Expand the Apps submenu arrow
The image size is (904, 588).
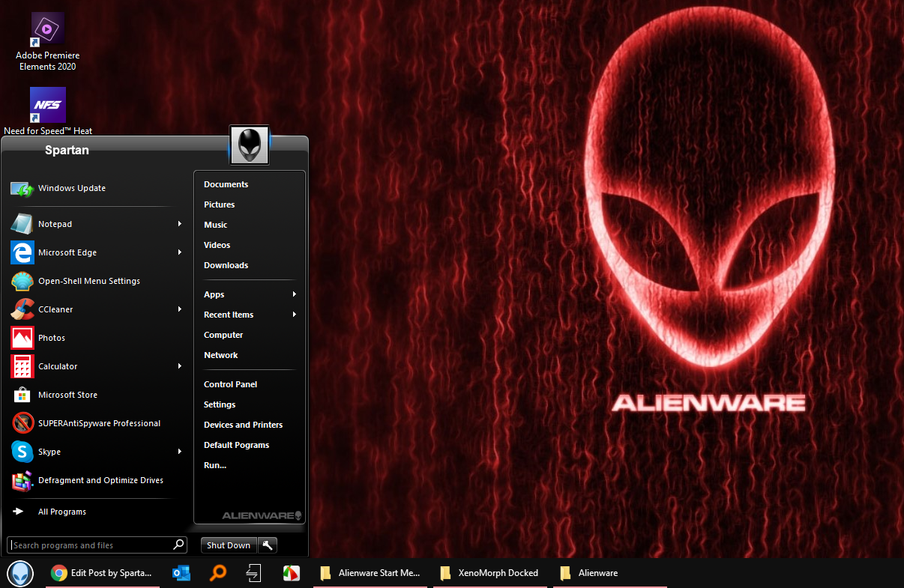(295, 294)
